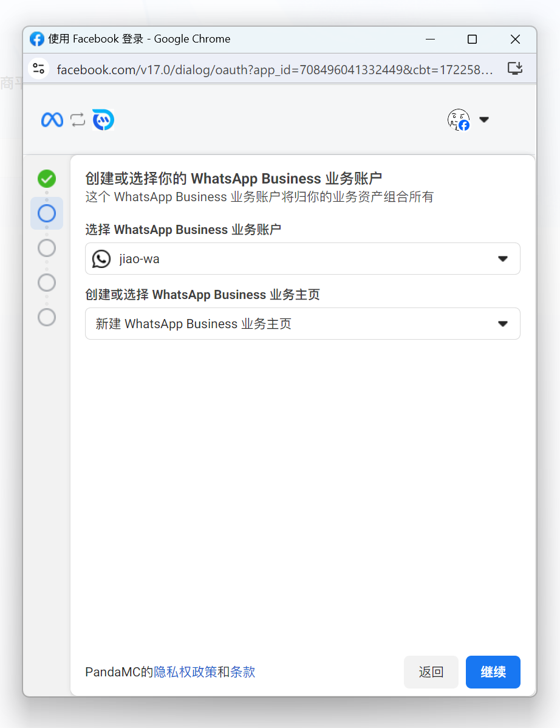Click the WhatsApp icon beside jiao-wa

[x=101, y=259]
